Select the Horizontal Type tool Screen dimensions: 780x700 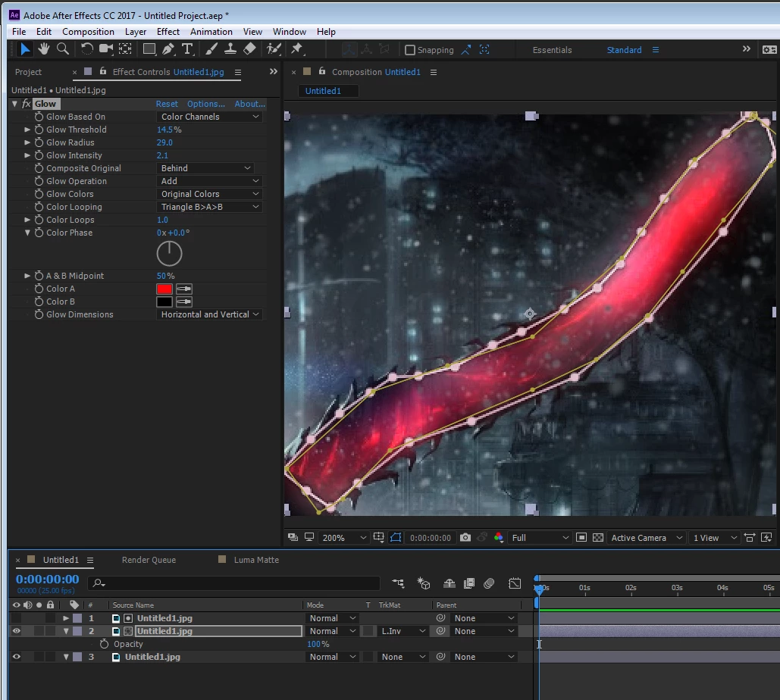coord(187,48)
